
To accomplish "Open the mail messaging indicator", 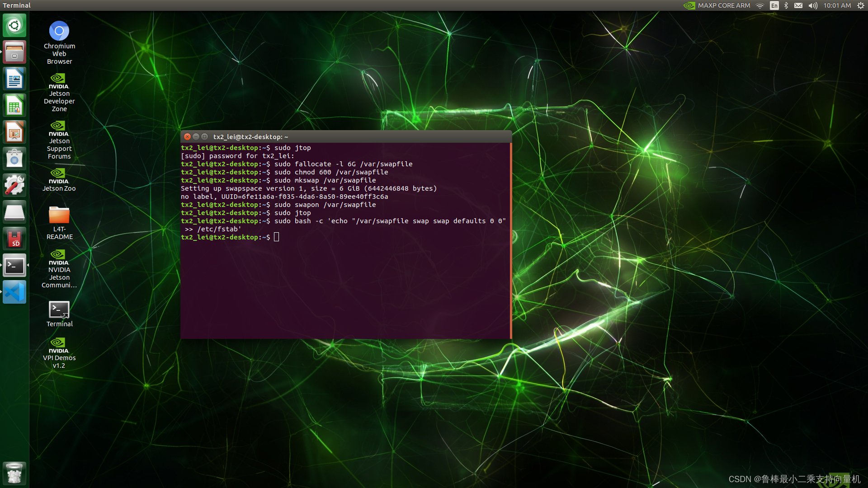I will pos(798,5).
